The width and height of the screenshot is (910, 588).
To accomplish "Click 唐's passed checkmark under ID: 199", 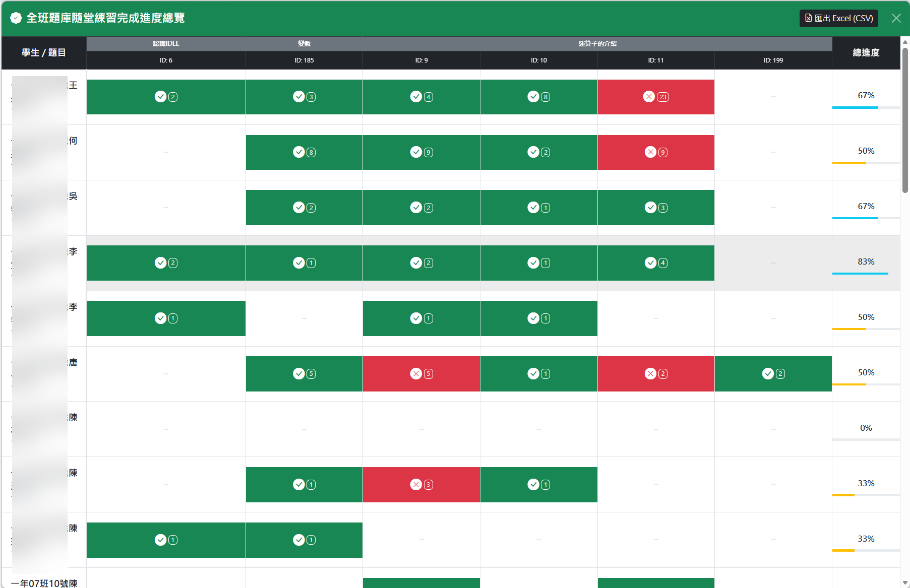I will point(768,373).
